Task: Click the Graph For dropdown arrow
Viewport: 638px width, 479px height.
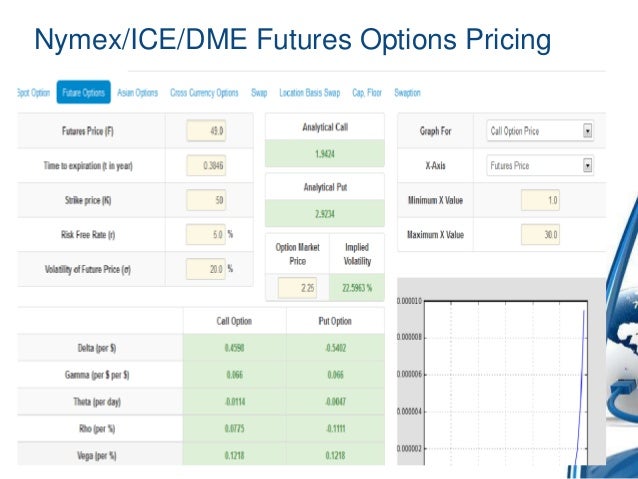Action: (x=587, y=130)
